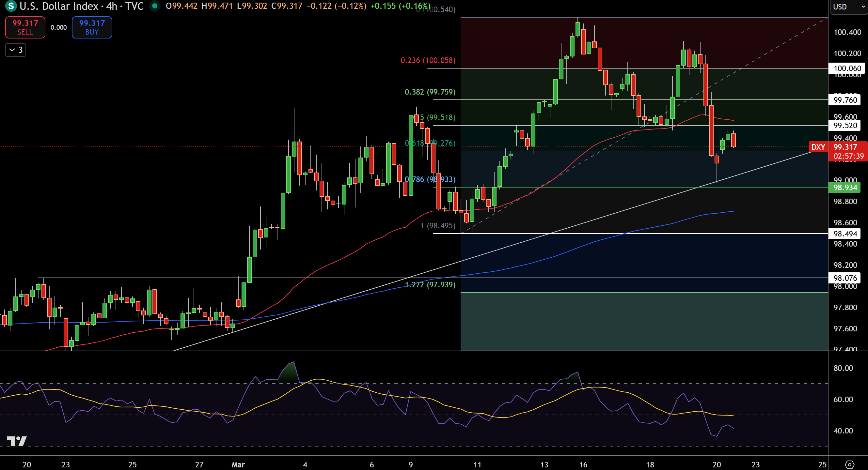
Task: Select the 98.494 price axis label
Action: click(x=845, y=234)
